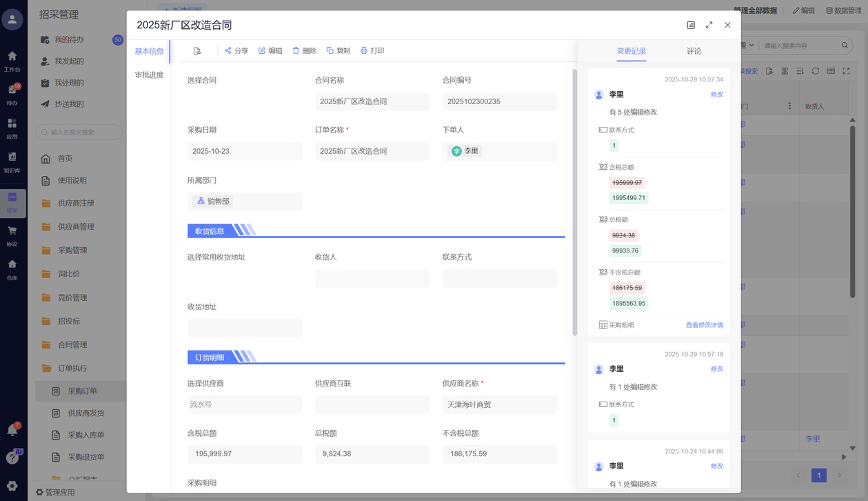Open the 知识库 sidebar icon
The height and width of the screenshot is (501, 868).
(12, 160)
